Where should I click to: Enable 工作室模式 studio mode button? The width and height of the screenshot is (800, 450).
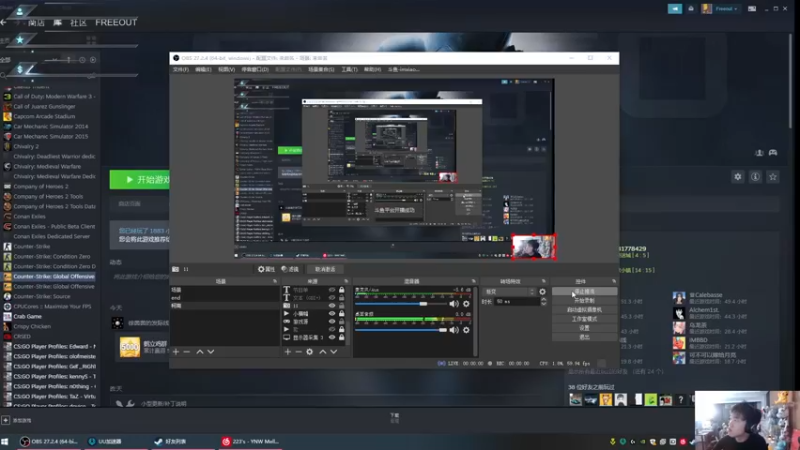tap(584, 319)
